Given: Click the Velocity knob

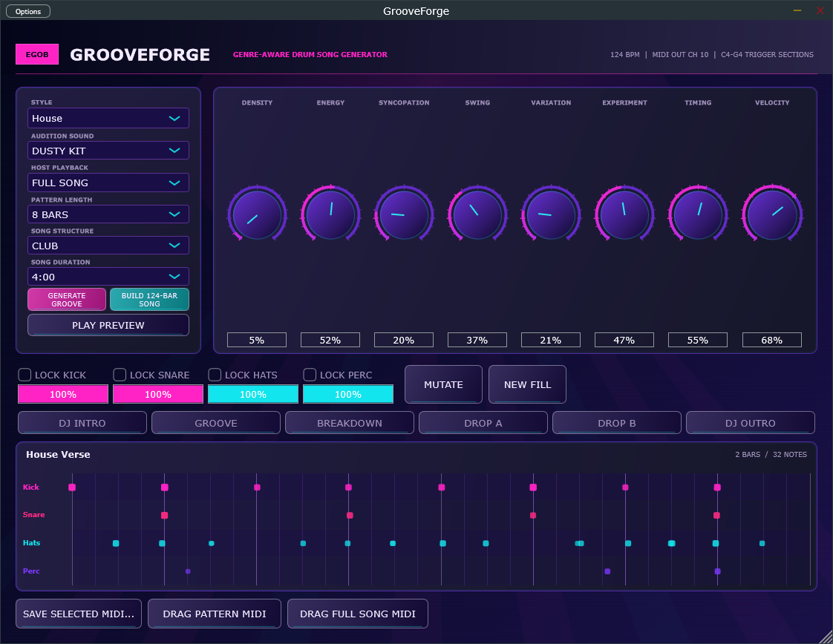Looking at the screenshot, I should [x=772, y=214].
